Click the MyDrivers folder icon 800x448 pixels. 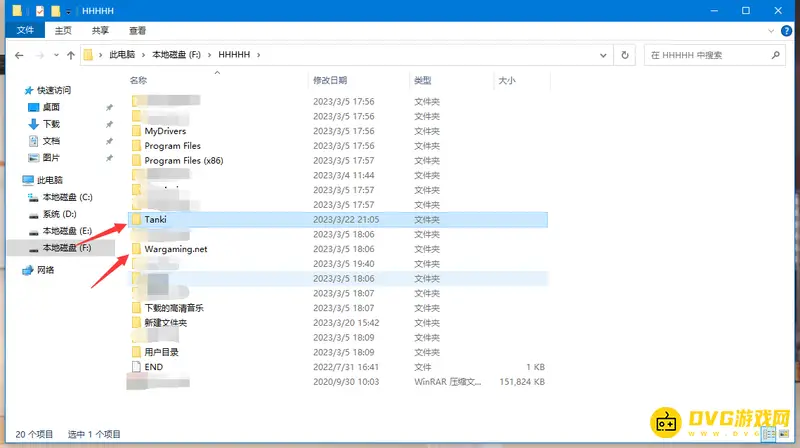pos(136,131)
